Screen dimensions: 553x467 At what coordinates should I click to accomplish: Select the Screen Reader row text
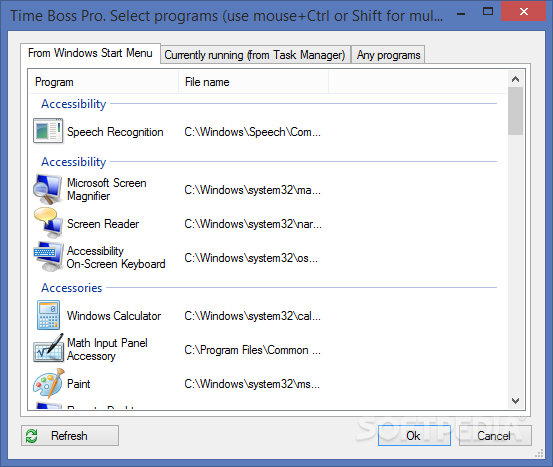pyautogui.click(x=103, y=224)
